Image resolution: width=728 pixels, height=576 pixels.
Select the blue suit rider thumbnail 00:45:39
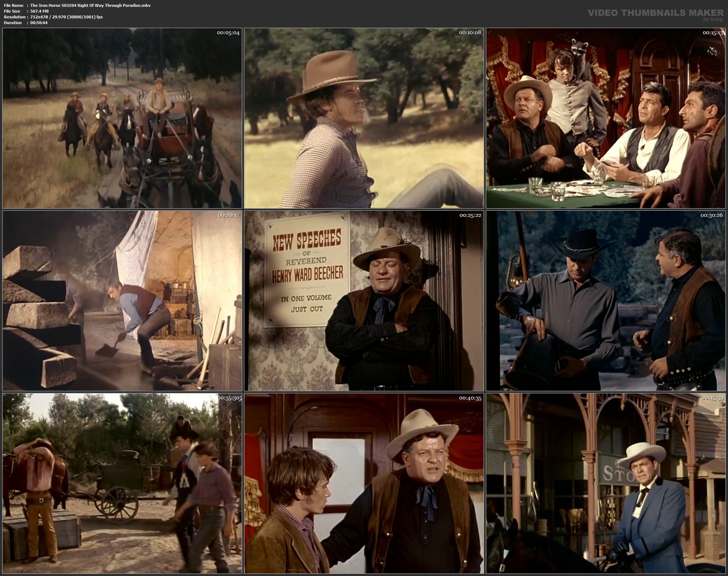(x=605, y=483)
